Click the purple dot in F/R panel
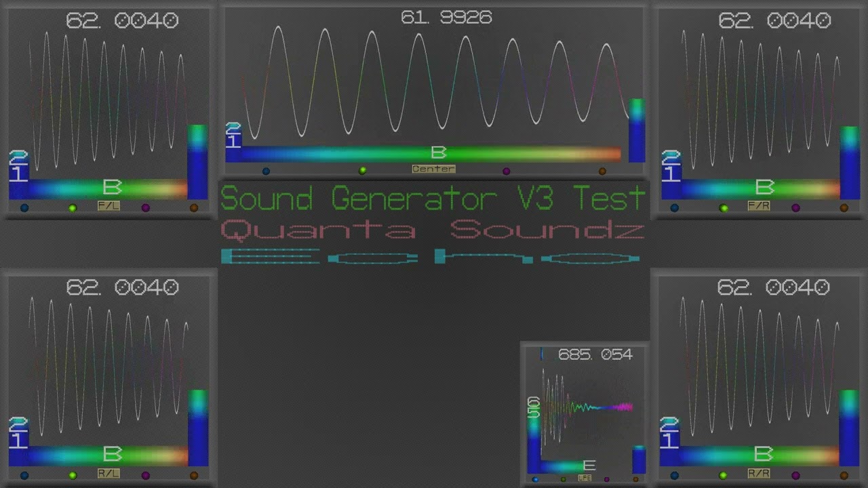Image resolution: width=868 pixels, height=488 pixels. [795, 208]
